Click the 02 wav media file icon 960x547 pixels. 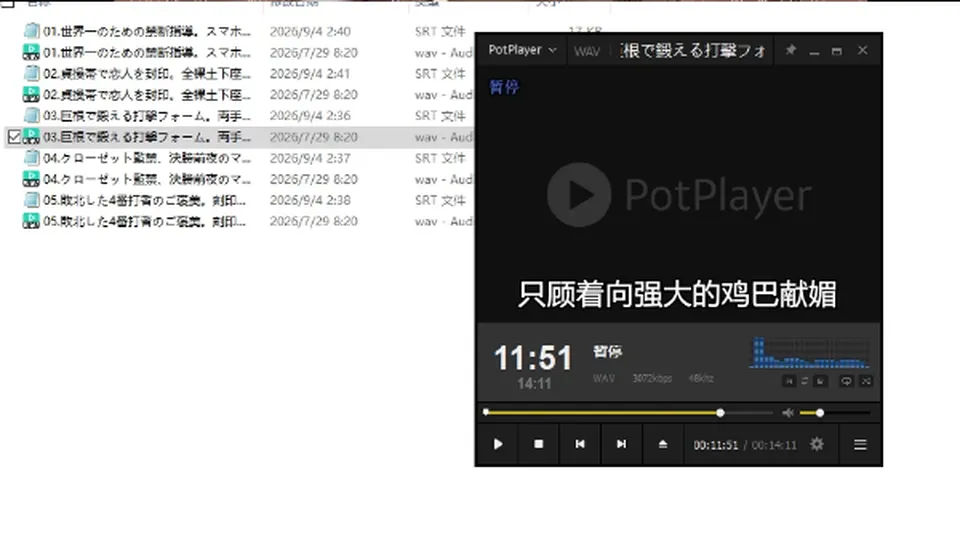[31, 94]
